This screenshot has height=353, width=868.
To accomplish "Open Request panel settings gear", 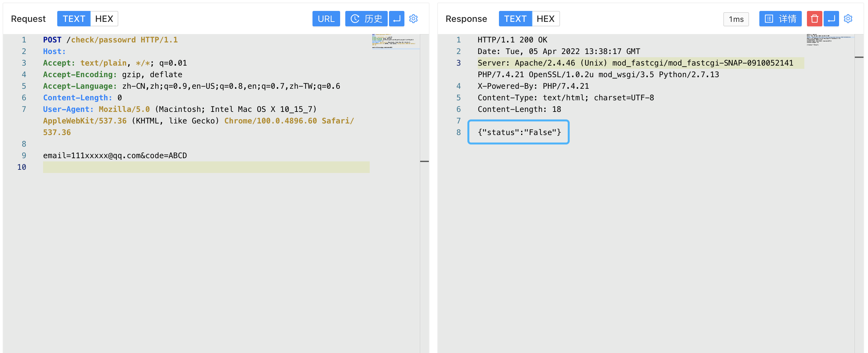I will click(x=413, y=19).
